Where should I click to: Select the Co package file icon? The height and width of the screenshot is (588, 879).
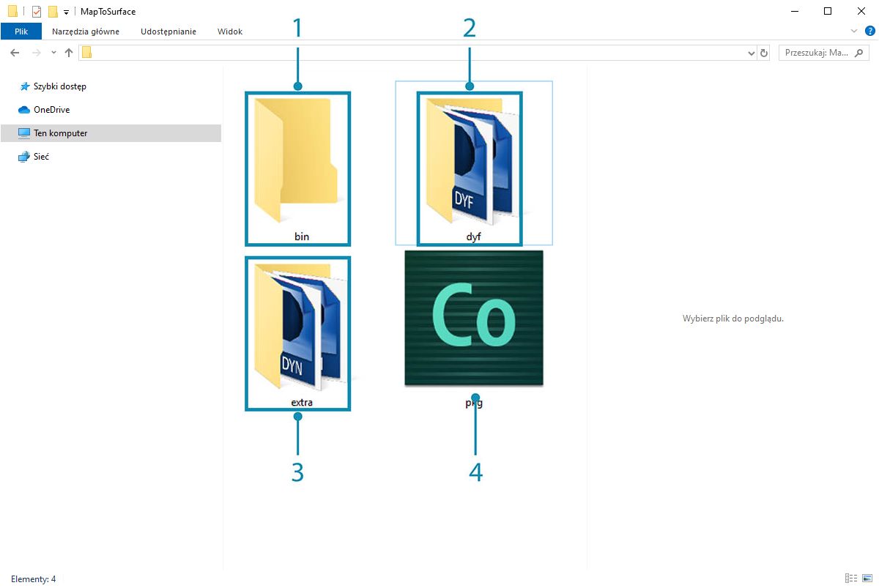click(x=474, y=319)
